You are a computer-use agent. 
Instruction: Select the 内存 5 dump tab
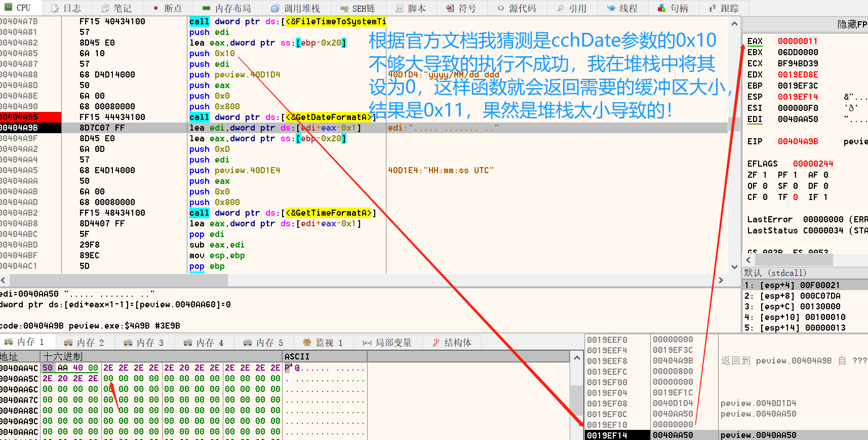coord(264,342)
